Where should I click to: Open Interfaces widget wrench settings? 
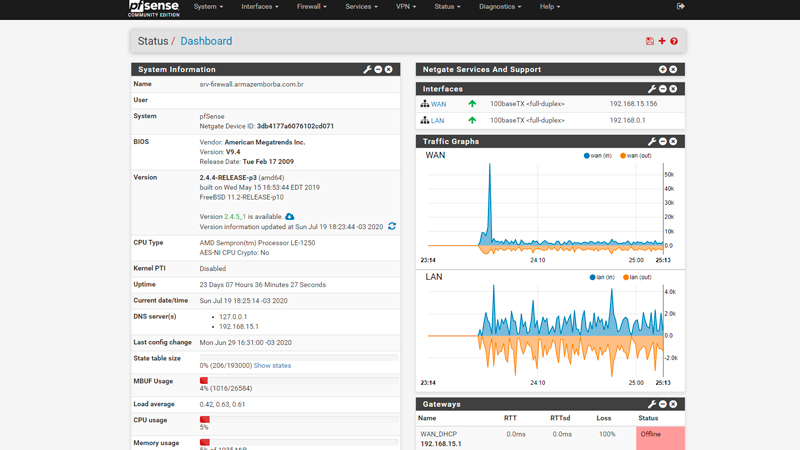(x=652, y=89)
